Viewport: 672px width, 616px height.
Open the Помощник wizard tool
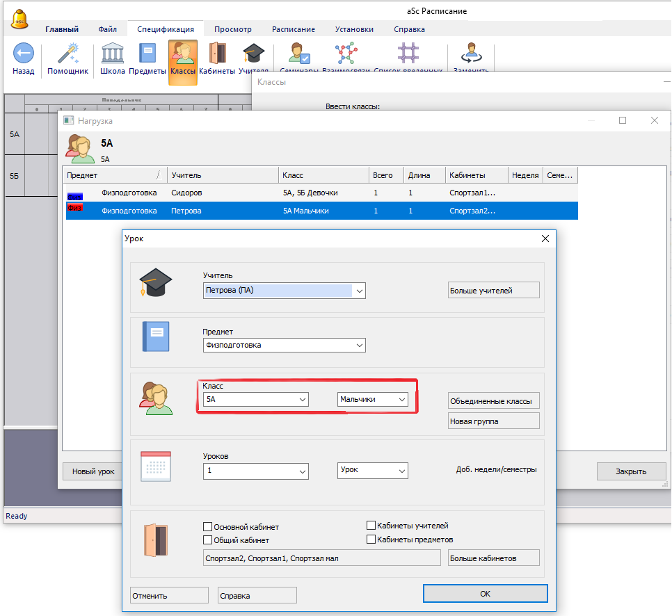[67, 54]
